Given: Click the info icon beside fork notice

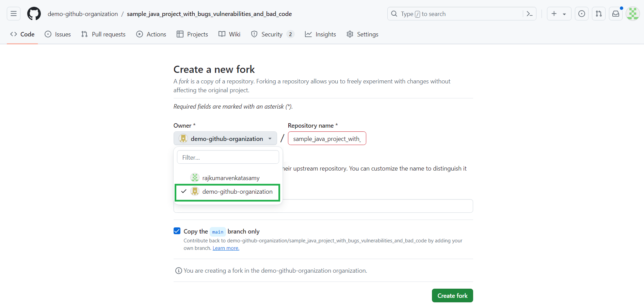Looking at the screenshot, I should tap(178, 271).
